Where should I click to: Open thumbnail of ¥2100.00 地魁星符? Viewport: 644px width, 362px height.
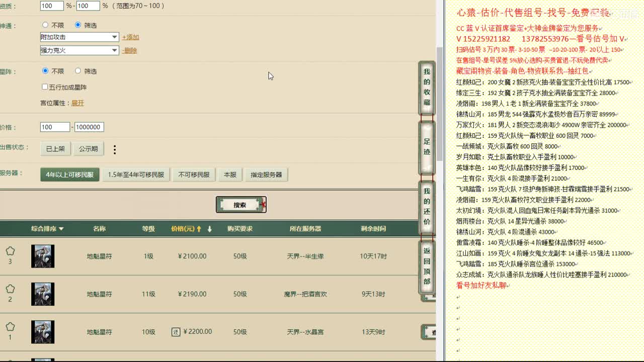(43, 256)
